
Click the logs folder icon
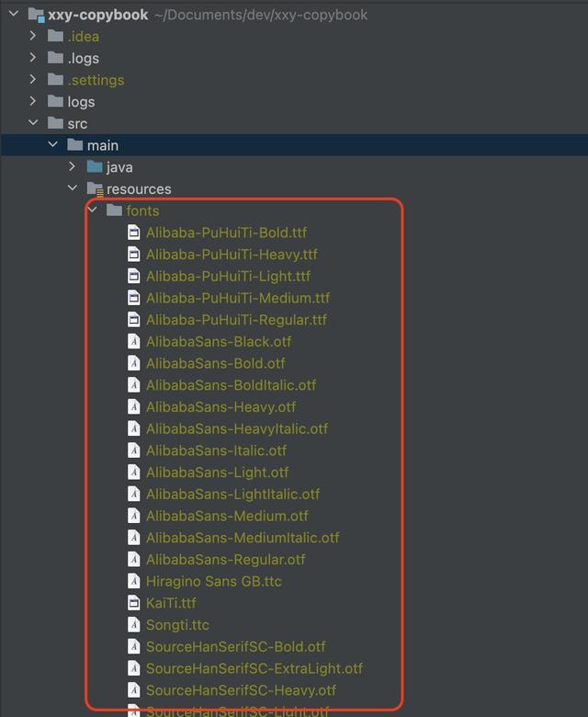pyautogui.click(x=56, y=101)
